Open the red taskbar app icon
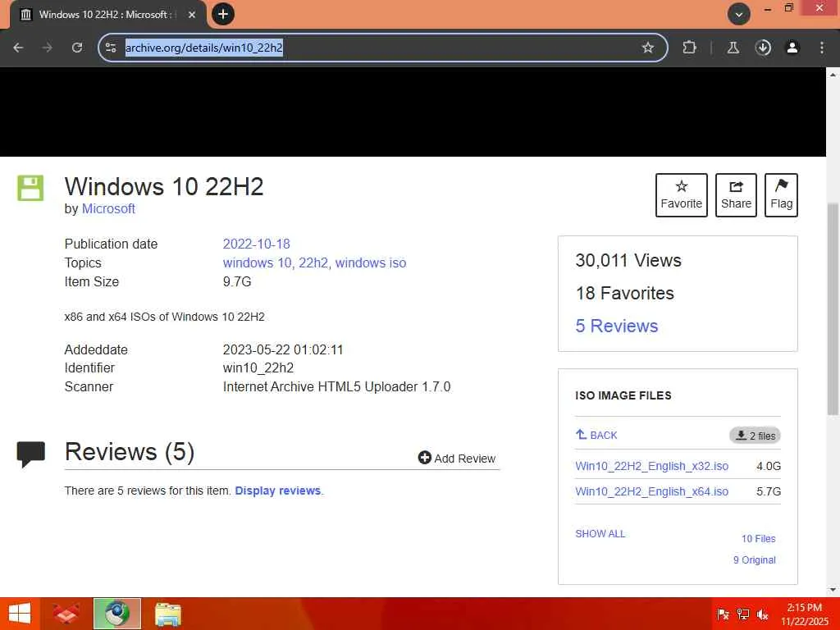 (67, 614)
